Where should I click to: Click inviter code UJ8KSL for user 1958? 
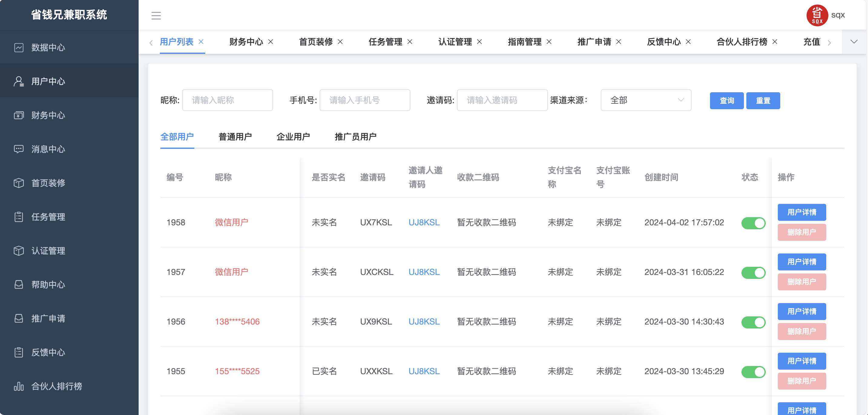(x=424, y=222)
